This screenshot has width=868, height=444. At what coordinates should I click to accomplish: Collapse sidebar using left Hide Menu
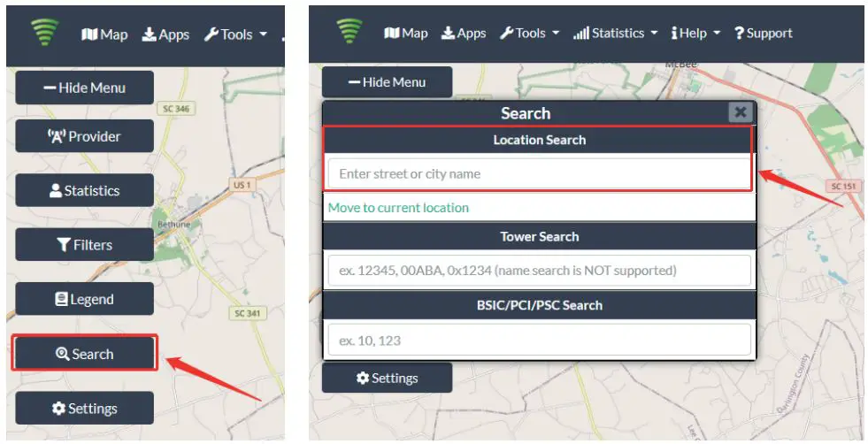[x=85, y=88]
